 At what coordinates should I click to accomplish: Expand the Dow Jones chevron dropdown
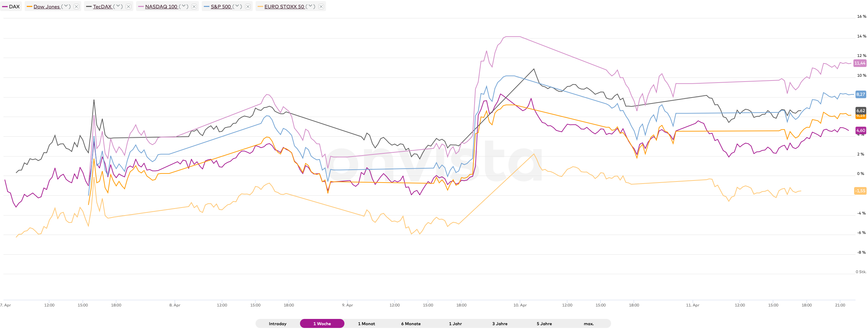pyautogui.click(x=66, y=7)
